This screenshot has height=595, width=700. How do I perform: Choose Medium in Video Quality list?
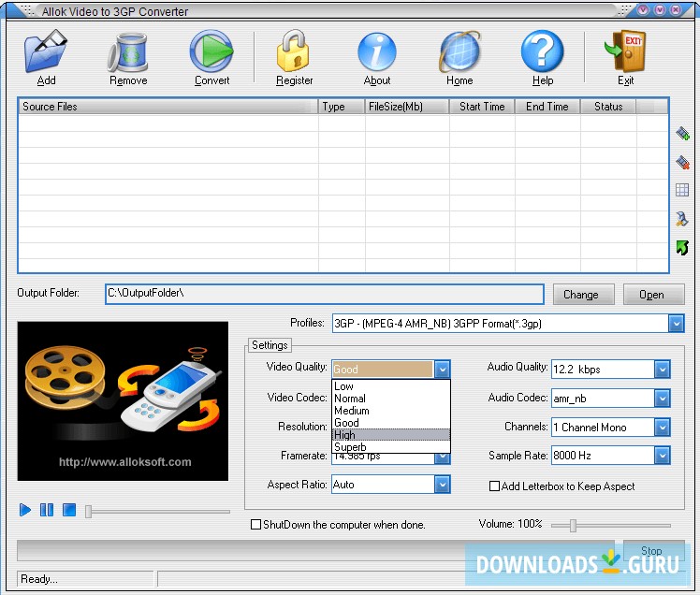tap(391, 410)
